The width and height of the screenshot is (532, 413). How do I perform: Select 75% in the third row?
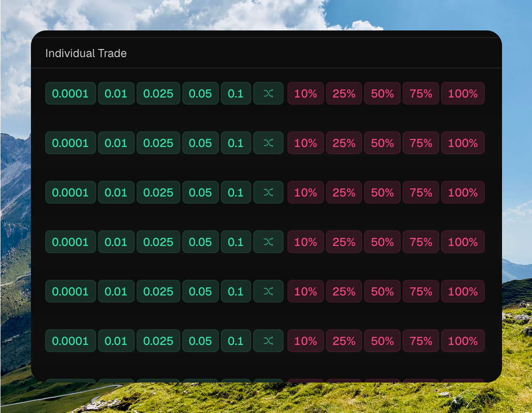point(421,192)
